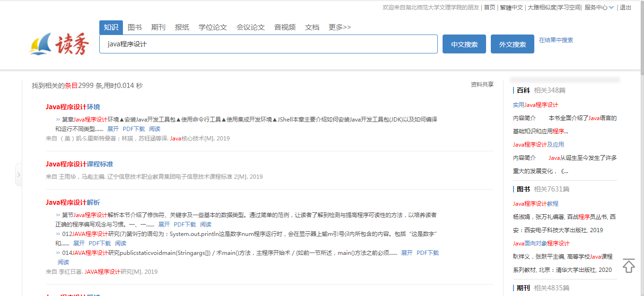Click PDF下载 under Java程序设计环境 result

click(134, 129)
